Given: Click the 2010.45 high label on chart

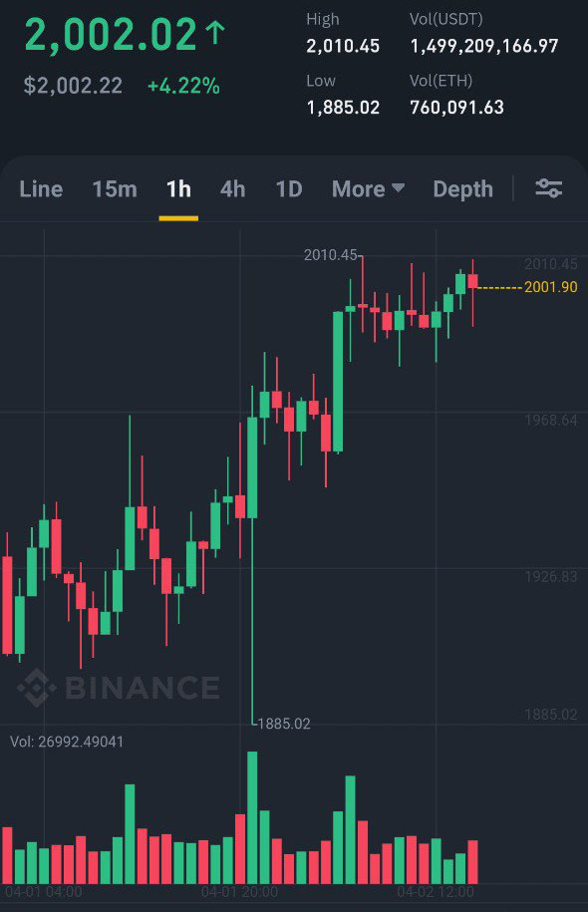Looking at the screenshot, I should (330, 255).
